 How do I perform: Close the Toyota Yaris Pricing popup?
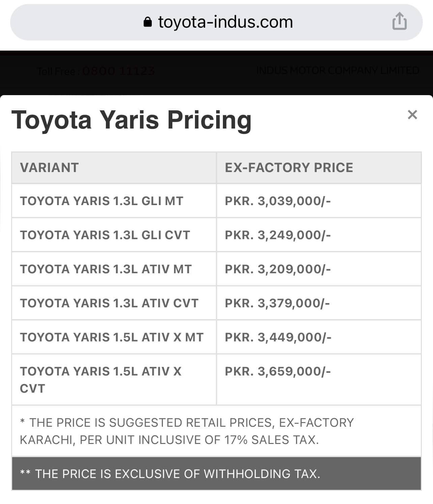(412, 115)
